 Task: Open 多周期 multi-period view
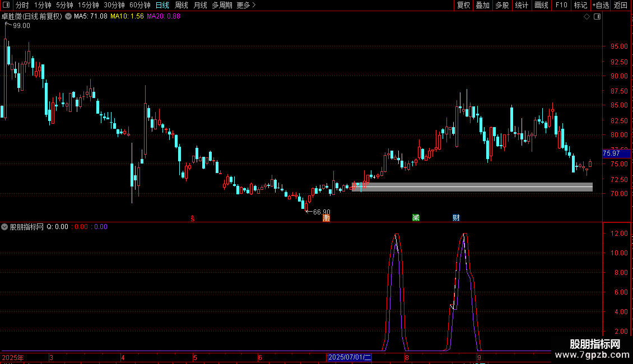222,5
